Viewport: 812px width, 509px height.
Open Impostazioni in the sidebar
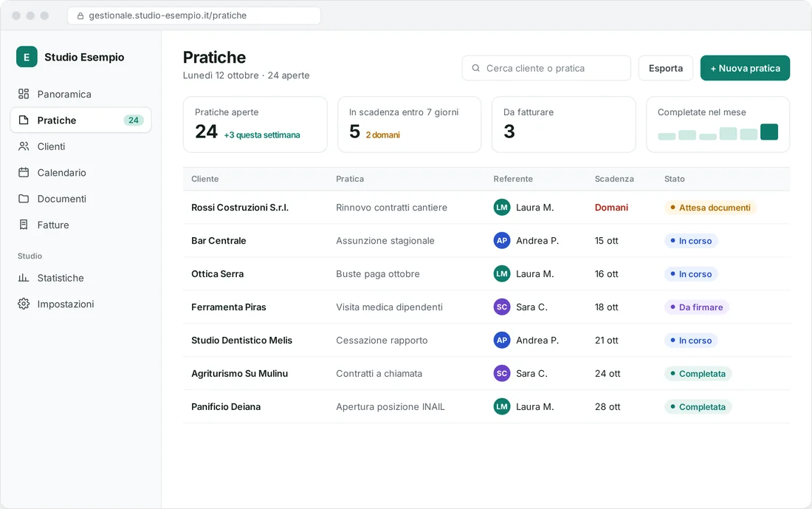pos(80,304)
